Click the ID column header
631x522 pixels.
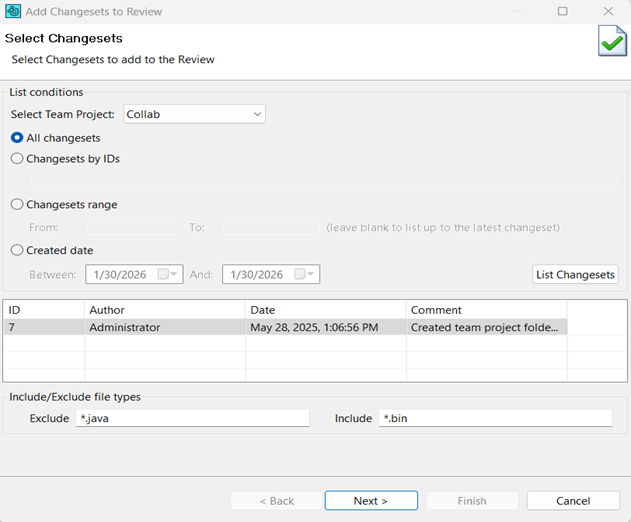[x=44, y=310]
